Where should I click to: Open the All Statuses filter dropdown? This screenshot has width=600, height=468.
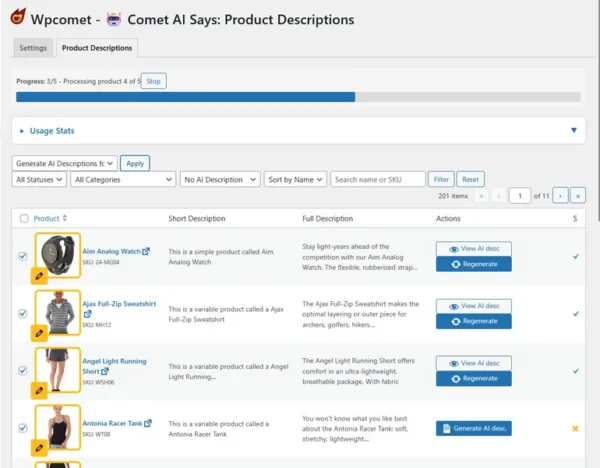coord(39,180)
